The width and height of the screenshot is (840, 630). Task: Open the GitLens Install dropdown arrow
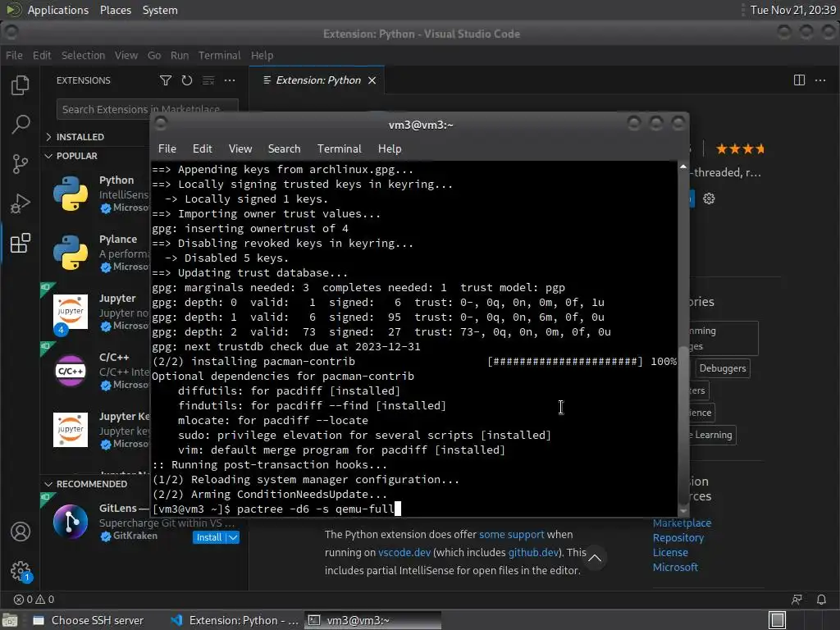point(233,537)
